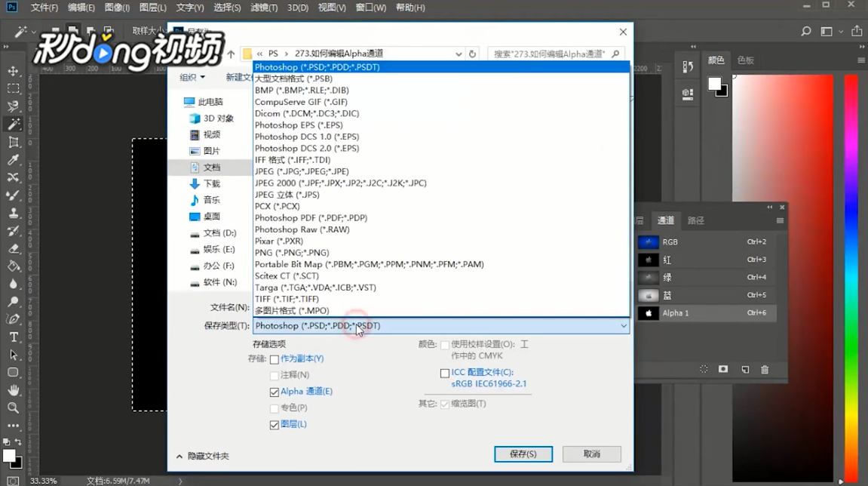The image size is (868, 486).
Task: Click the search box in save dialog
Action: [557, 54]
